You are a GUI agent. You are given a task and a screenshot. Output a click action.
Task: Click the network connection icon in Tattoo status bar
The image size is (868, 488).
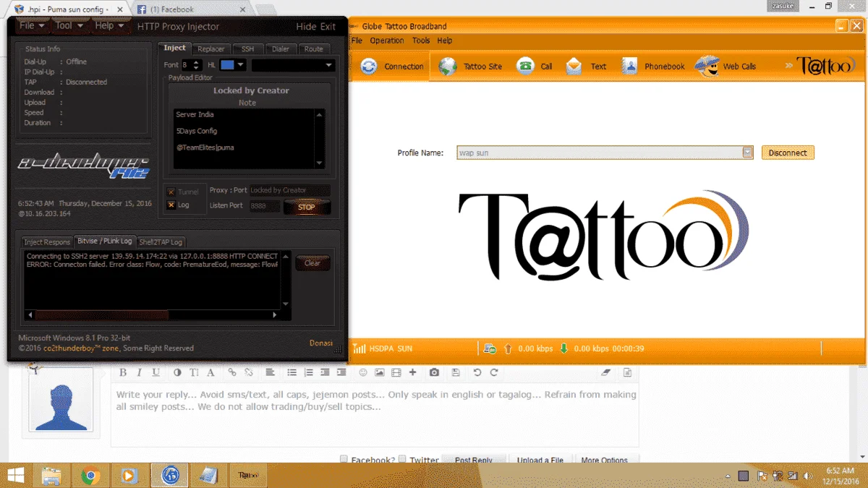(490, 348)
